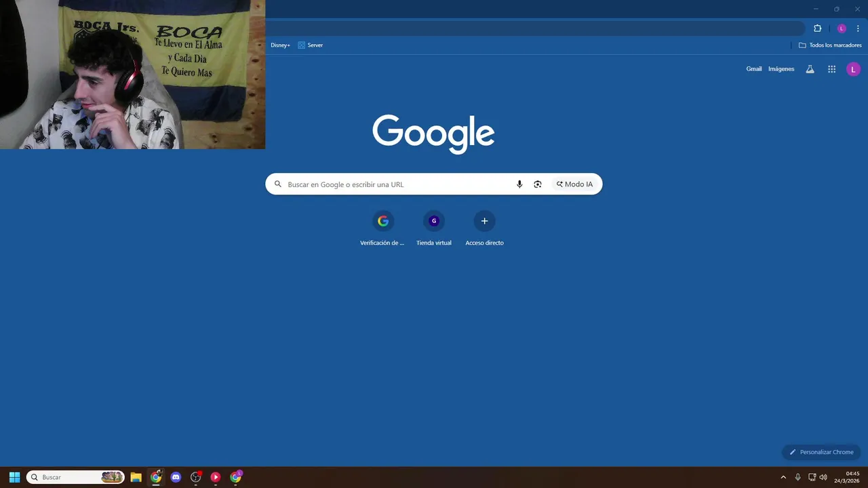The image size is (868, 488).
Task: Click the taskbar Buscar search box
Action: (x=75, y=477)
